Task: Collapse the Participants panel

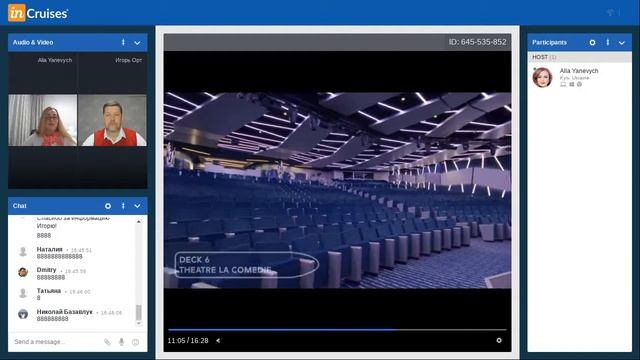Action: pos(622,43)
